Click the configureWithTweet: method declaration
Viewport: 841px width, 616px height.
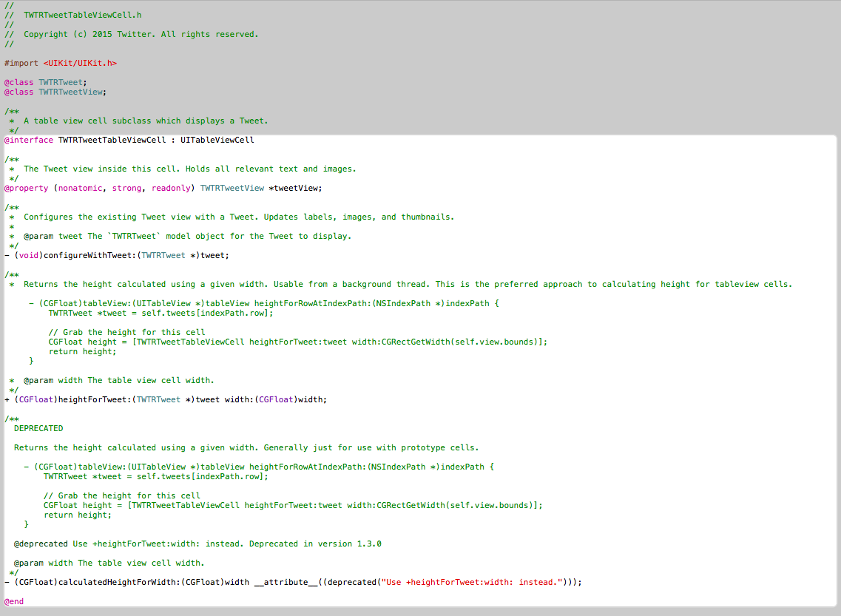point(116,256)
